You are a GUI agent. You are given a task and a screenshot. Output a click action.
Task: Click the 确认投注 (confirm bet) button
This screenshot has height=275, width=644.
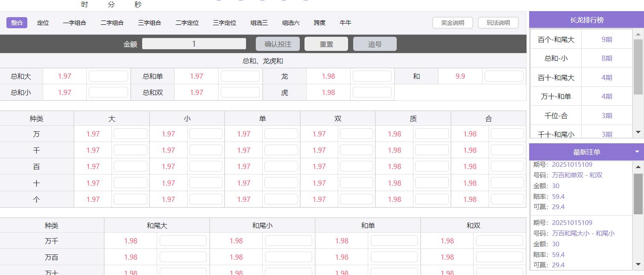click(278, 43)
